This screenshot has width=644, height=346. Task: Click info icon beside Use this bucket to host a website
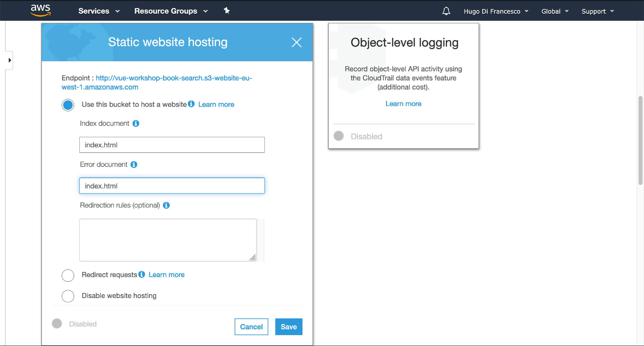click(x=191, y=104)
